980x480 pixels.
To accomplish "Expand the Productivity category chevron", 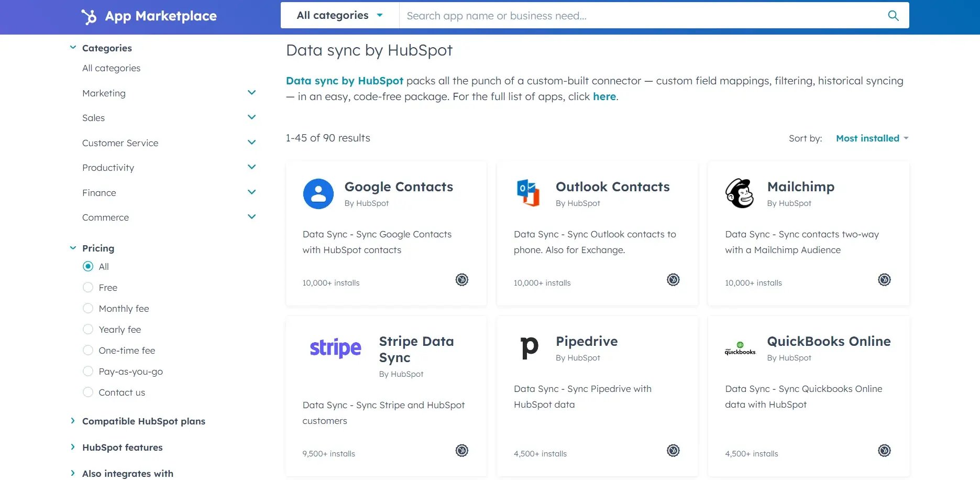I will tap(251, 167).
